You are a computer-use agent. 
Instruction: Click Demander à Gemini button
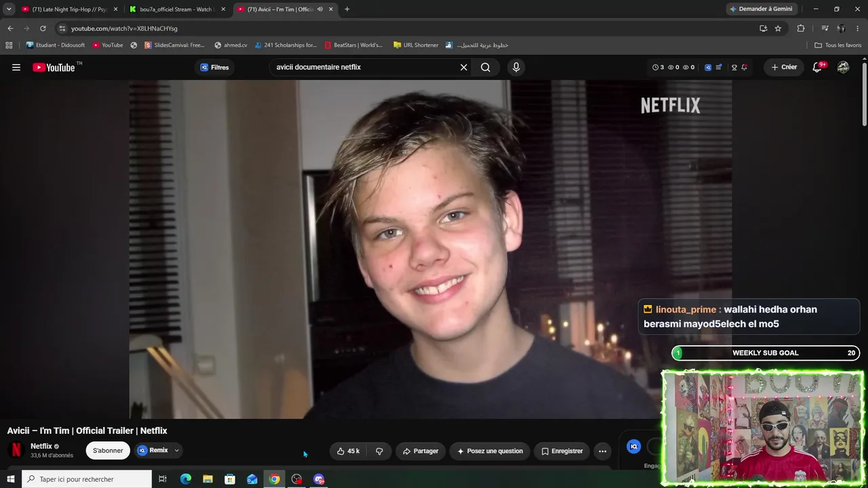[x=762, y=9]
